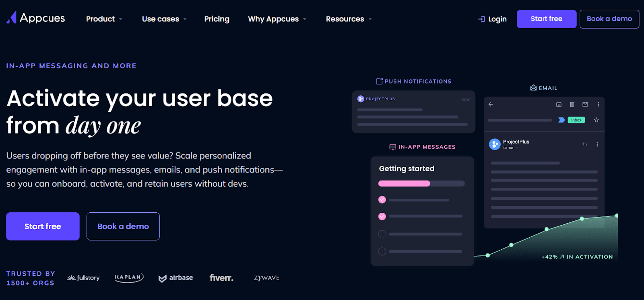644x300 pixels.
Task: Click the ProjectPlus notification avatar icon
Action: click(x=361, y=99)
